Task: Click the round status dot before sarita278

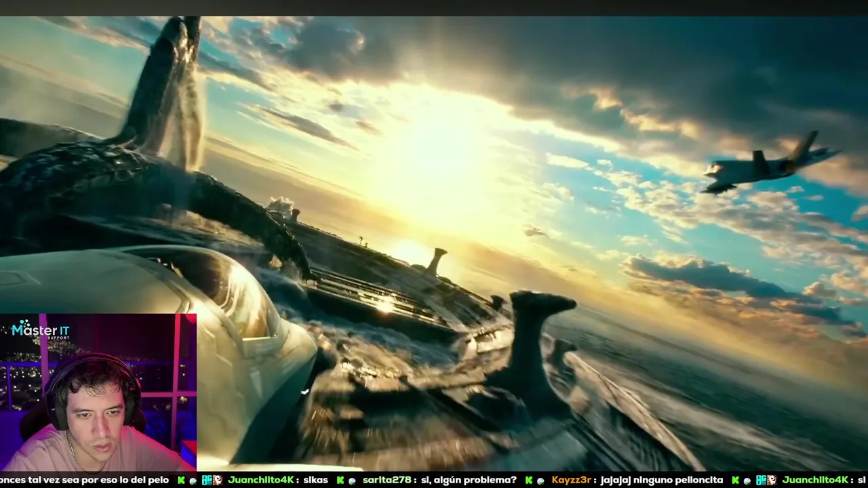Action: 353,481
